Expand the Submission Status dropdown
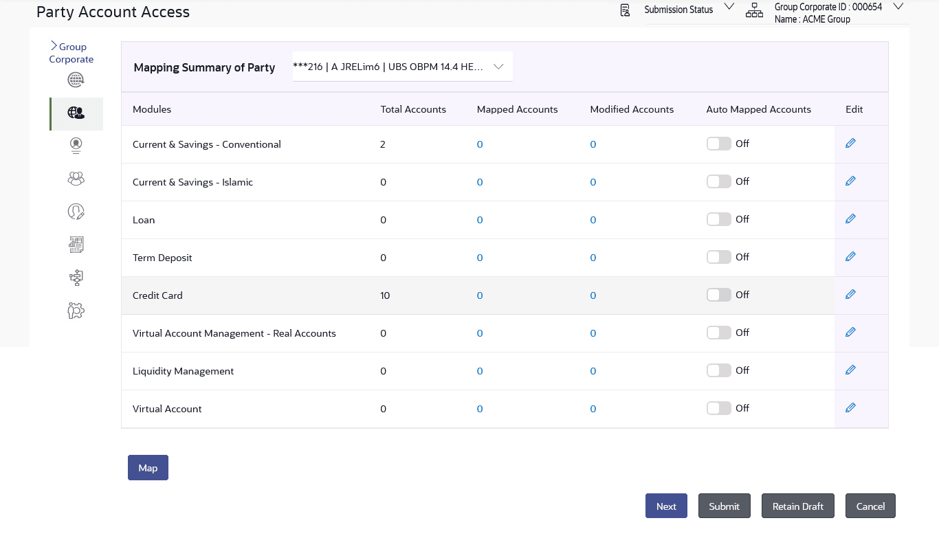939x560 pixels. [729, 8]
